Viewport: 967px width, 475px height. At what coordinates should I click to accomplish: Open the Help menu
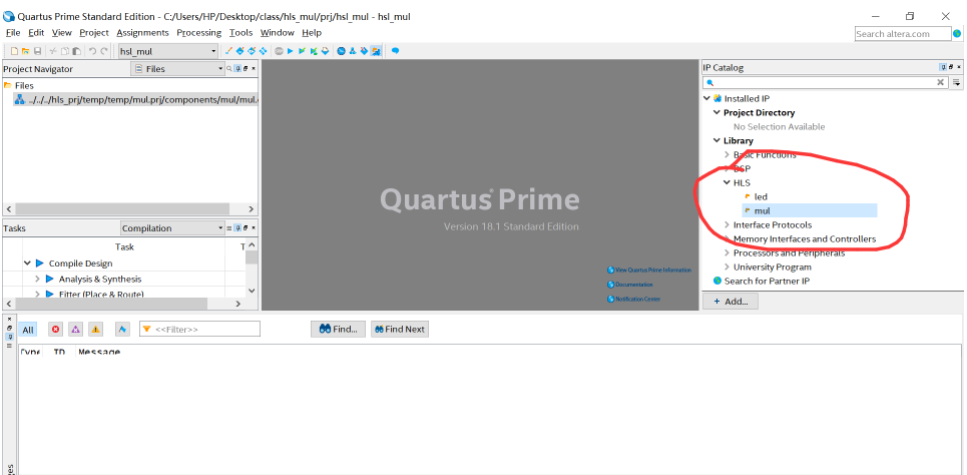(x=311, y=33)
